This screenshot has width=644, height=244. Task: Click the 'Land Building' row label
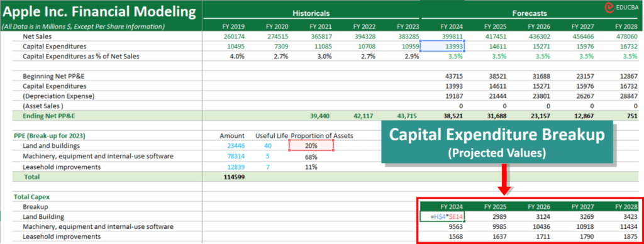[43, 216]
